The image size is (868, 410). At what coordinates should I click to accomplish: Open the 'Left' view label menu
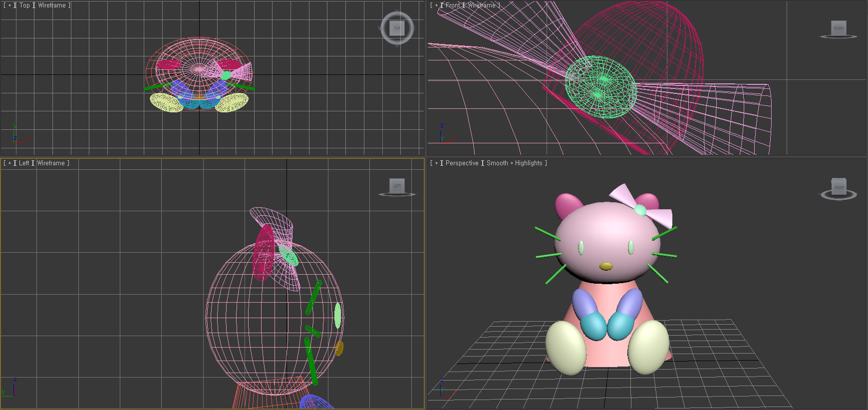(24, 163)
